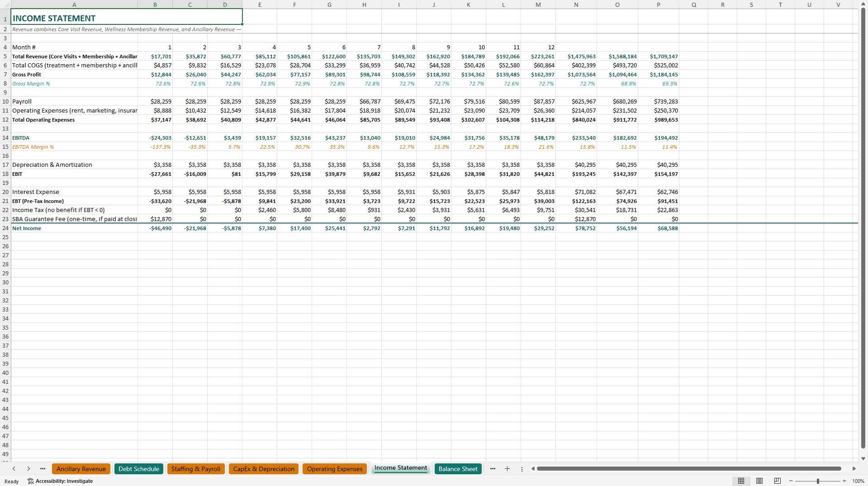
Task: Click EBT (Pre-Tax Income) label
Action: (x=74, y=201)
